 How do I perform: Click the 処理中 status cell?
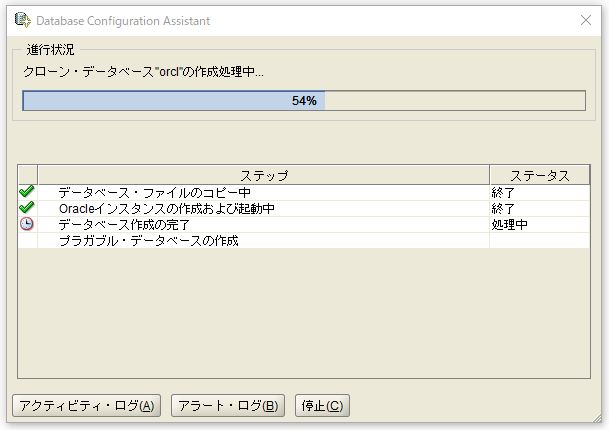pos(539,225)
